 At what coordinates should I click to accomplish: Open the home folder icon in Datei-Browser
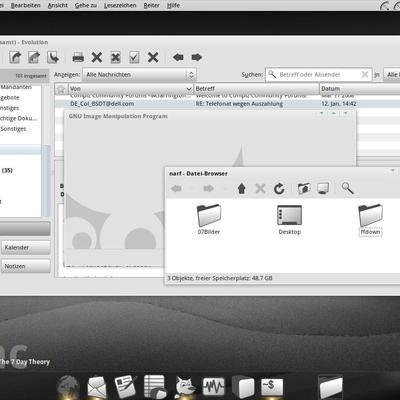304,189
